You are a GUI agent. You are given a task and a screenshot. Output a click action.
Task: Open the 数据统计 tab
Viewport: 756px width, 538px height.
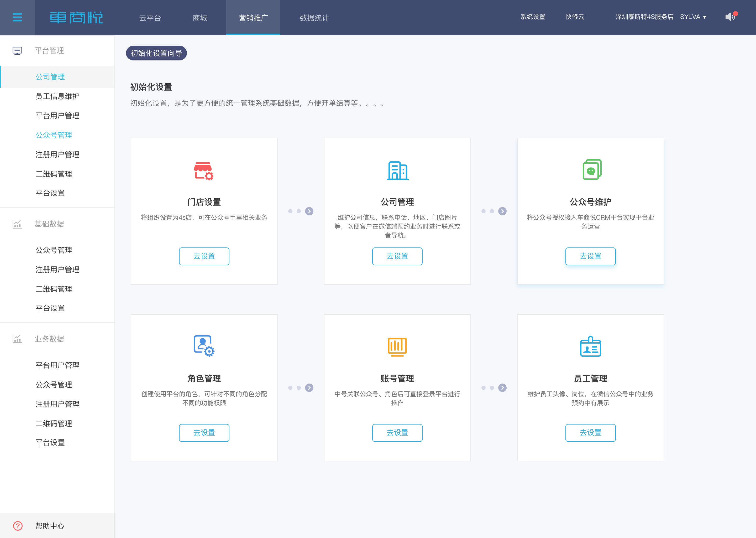point(314,18)
